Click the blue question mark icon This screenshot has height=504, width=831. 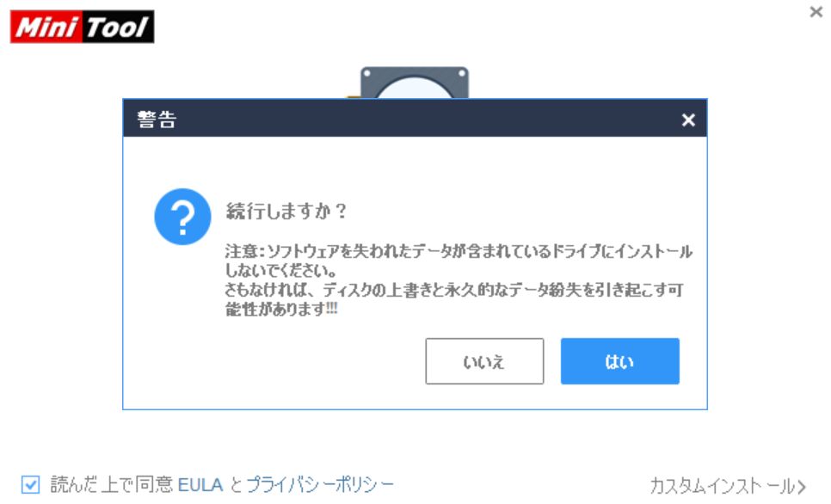[x=182, y=217]
